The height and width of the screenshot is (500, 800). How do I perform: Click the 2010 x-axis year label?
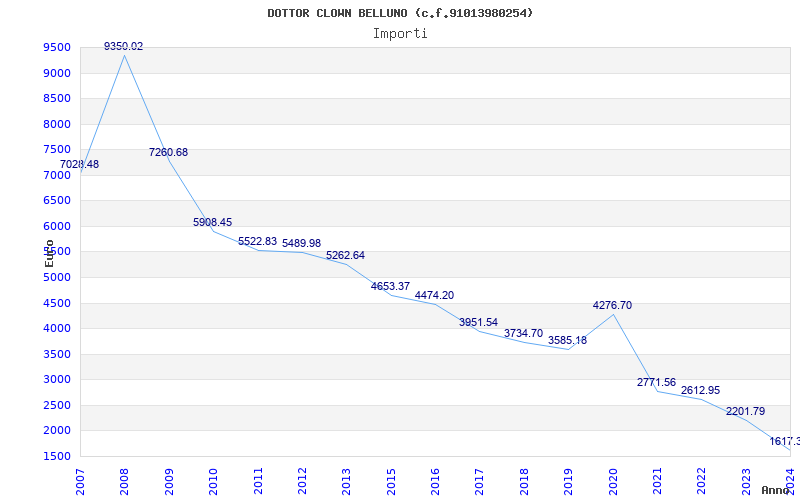[x=213, y=481]
